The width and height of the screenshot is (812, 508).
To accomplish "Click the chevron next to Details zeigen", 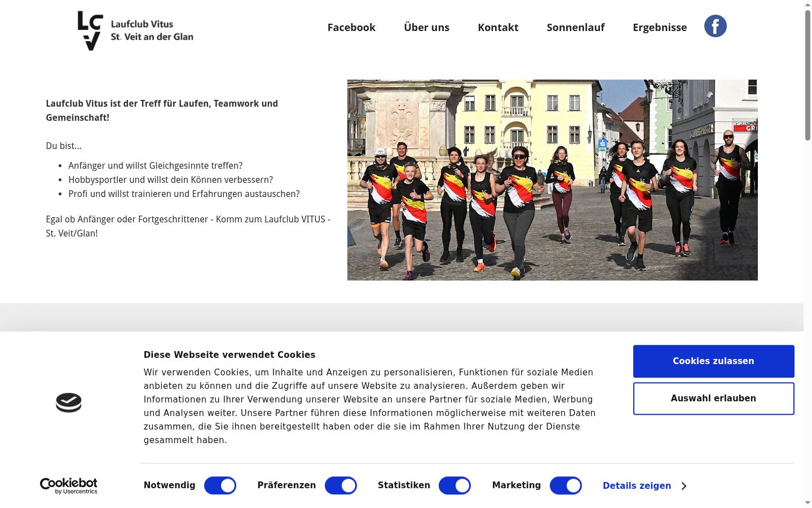I will pyautogui.click(x=683, y=486).
